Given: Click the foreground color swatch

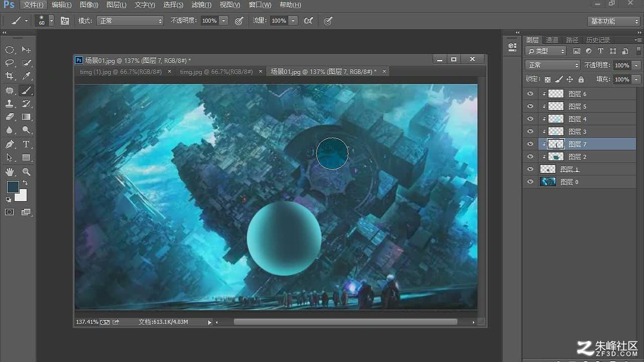Looking at the screenshot, I should pos(13,187).
